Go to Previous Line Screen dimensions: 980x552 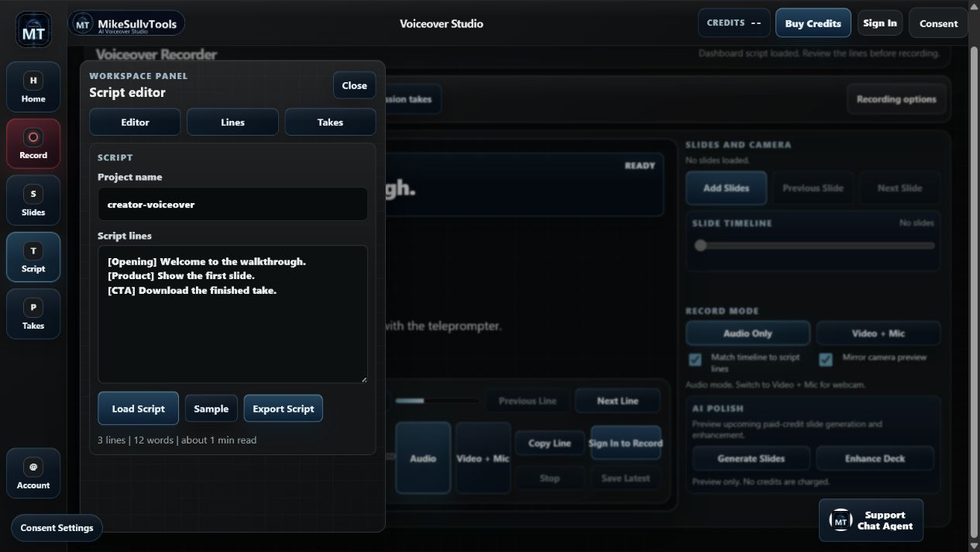coord(528,401)
